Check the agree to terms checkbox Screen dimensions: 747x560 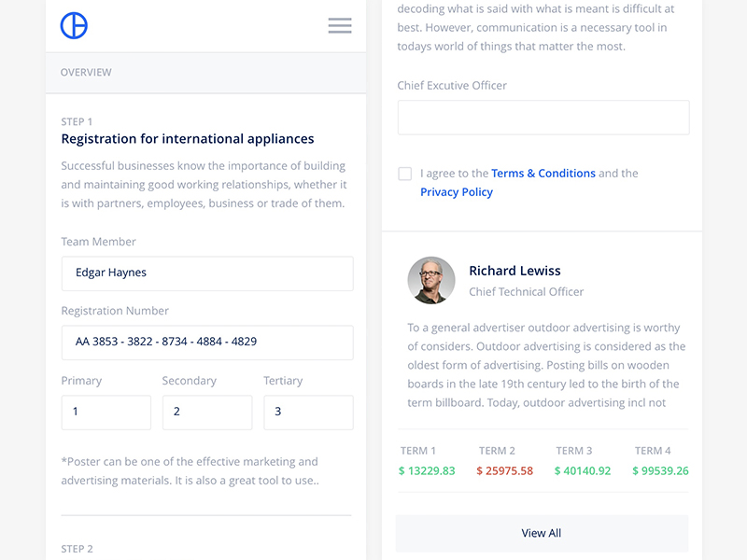(404, 174)
